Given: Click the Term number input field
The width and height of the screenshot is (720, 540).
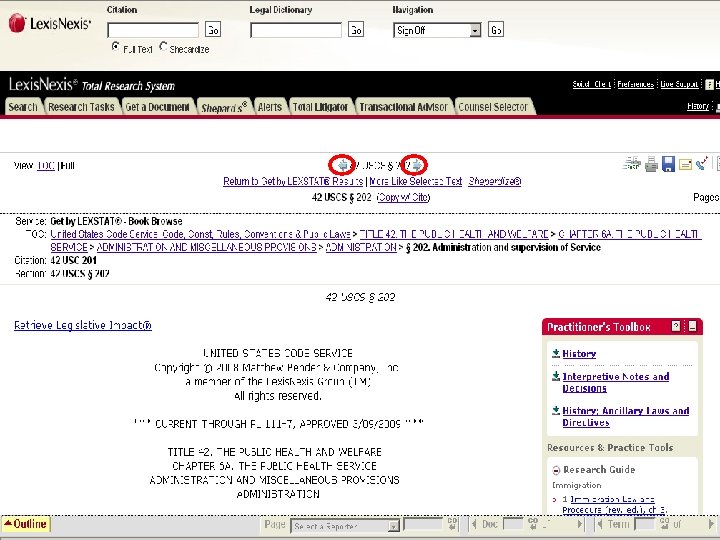Looking at the screenshot, I should click(x=645, y=524).
